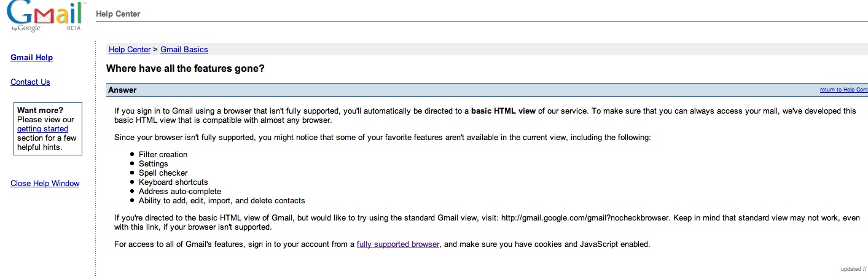
Task: Click the 'Where have all the features gone?' heading
Action: [x=186, y=69]
